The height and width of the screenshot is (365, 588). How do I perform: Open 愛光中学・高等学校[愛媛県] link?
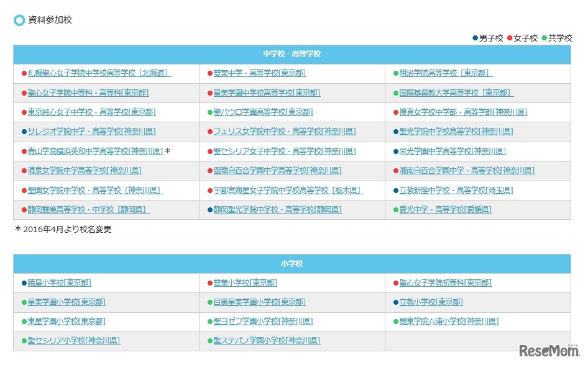coord(446,210)
